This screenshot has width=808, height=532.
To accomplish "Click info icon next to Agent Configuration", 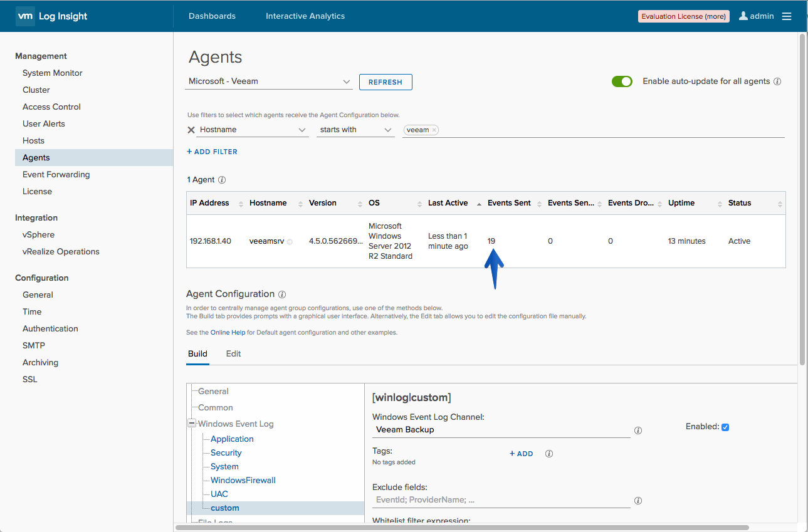I will coord(282,294).
